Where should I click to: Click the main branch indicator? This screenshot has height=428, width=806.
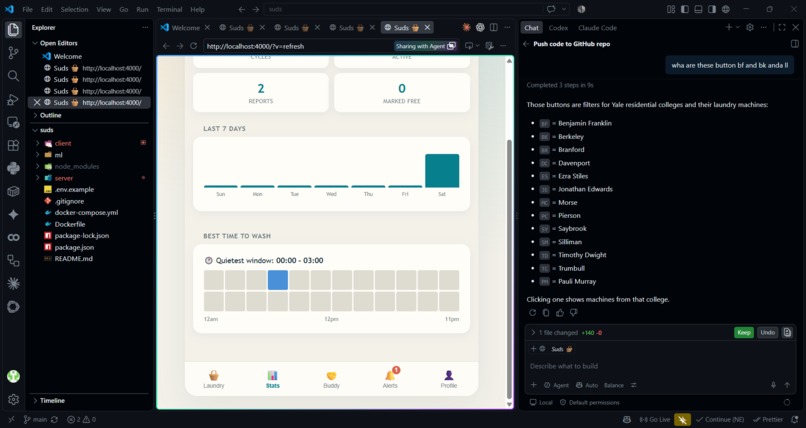pyautogui.click(x=35, y=419)
